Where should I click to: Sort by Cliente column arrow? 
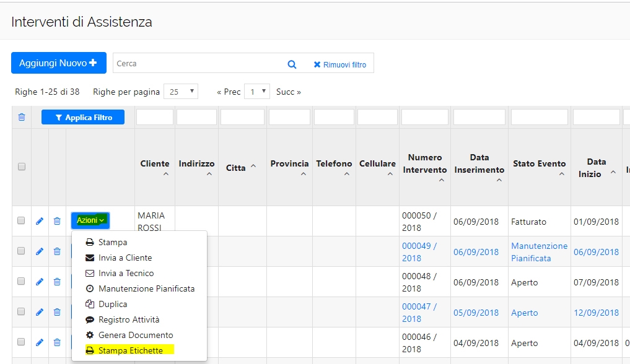pyautogui.click(x=165, y=174)
